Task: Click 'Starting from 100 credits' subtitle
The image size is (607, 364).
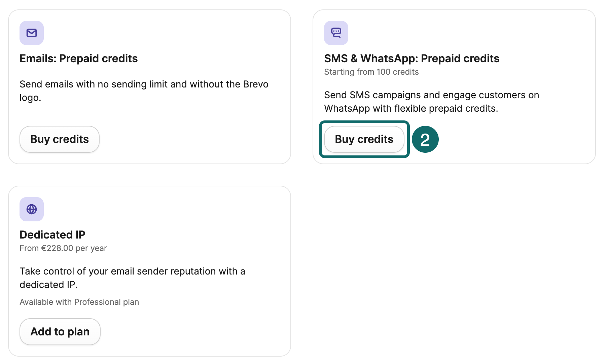Action: click(x=371, y=72)
